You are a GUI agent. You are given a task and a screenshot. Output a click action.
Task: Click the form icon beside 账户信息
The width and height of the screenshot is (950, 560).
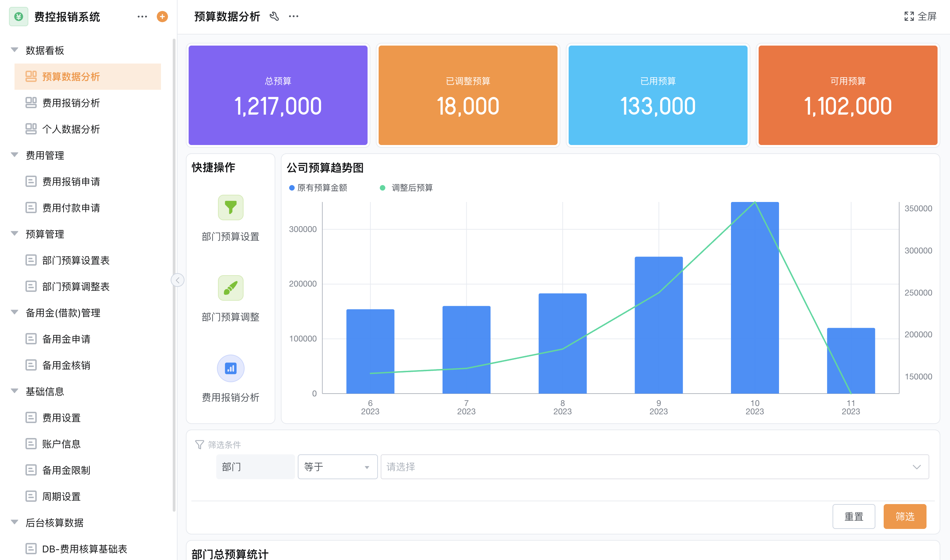pyautogui.click(x=31, y=444)
